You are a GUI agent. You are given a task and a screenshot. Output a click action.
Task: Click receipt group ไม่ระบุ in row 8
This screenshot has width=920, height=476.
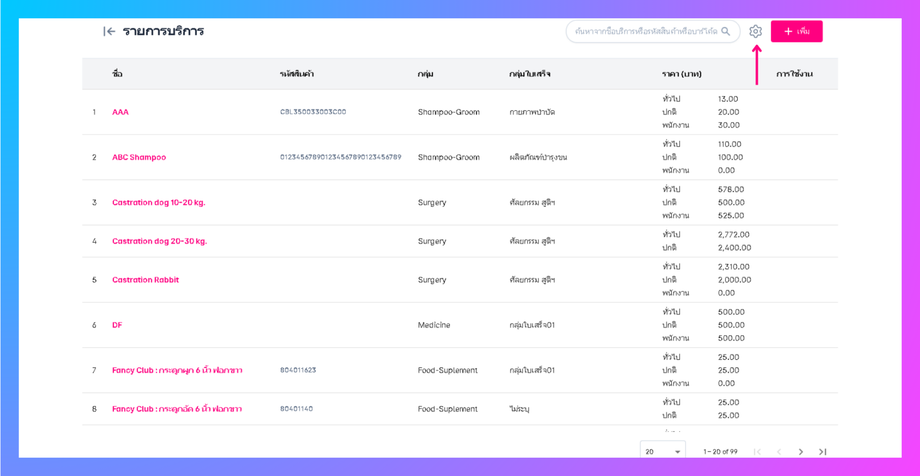click(x=519, y=409)
